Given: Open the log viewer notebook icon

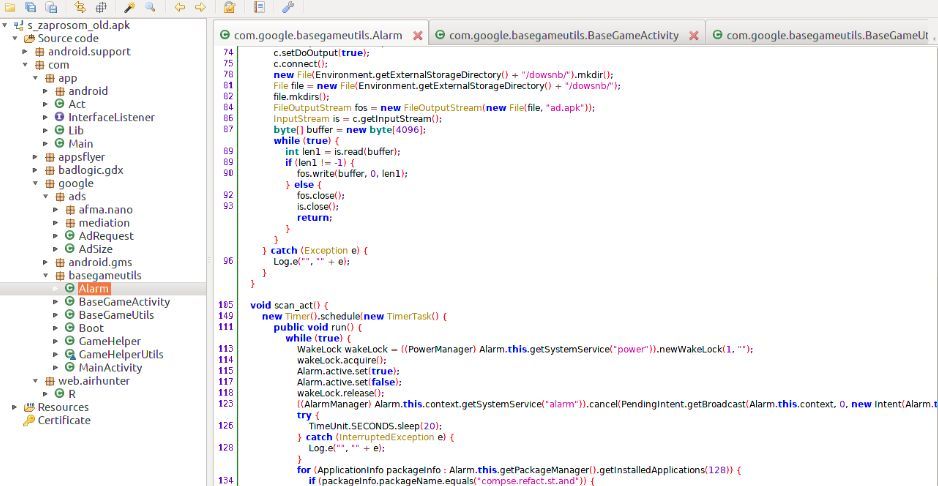Looking at the screenshot, I should click(x=259, y=7).
